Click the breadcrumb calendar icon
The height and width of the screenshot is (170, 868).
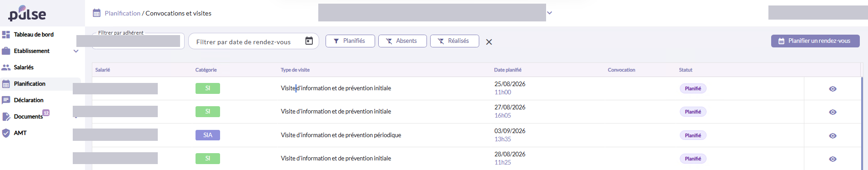(96, 13)
